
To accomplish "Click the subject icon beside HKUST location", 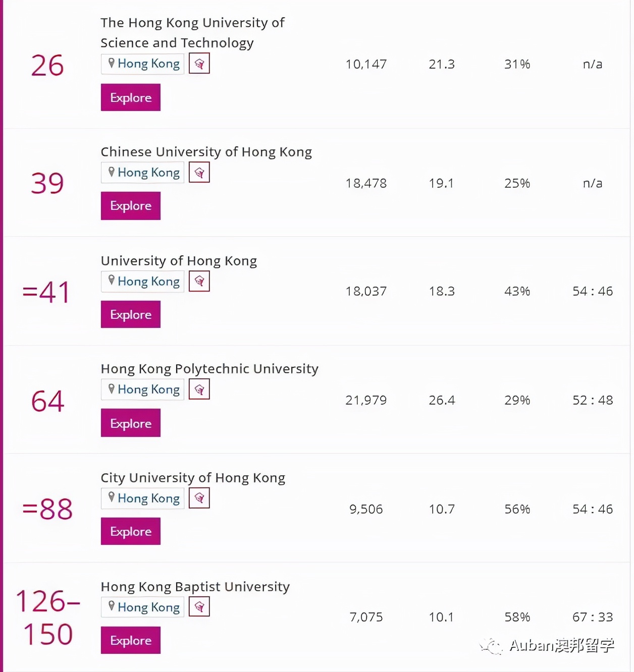I will click(199, 64).
